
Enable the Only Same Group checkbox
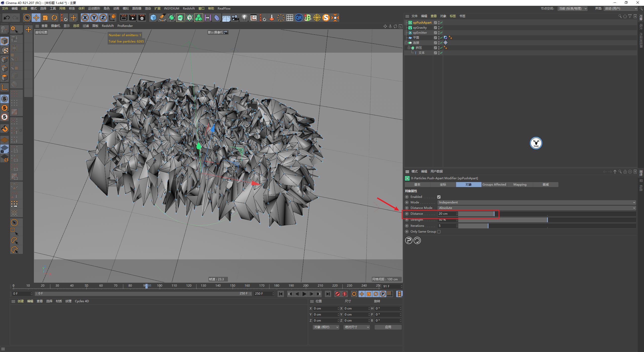(439, 232)
